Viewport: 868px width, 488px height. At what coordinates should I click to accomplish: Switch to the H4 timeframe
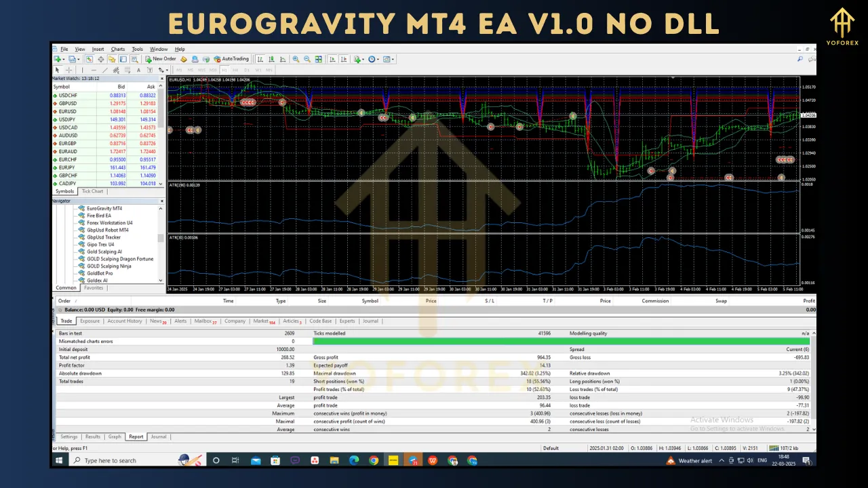235,70
